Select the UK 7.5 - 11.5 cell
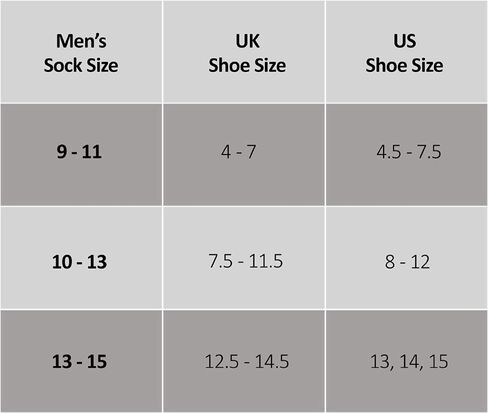The image size is (488, 413). 244,258
